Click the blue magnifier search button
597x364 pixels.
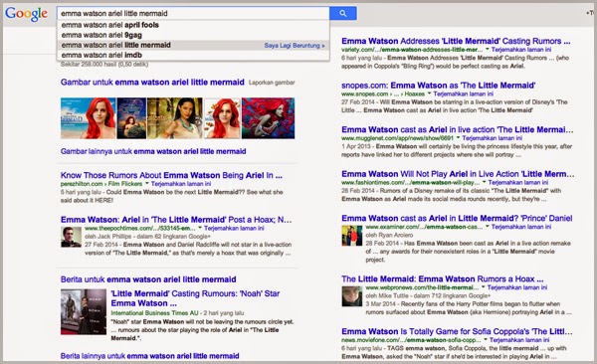pos(343,13)
